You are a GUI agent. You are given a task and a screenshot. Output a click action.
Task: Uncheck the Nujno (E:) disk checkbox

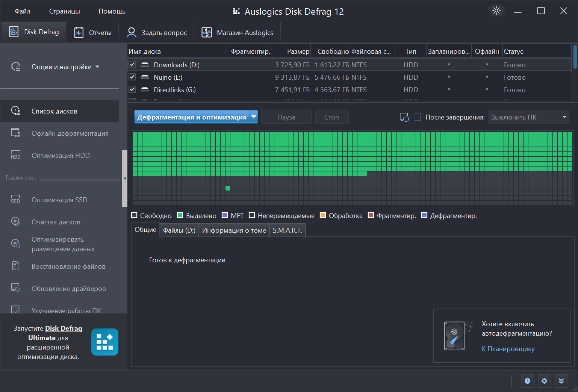(x=132, y=77)
